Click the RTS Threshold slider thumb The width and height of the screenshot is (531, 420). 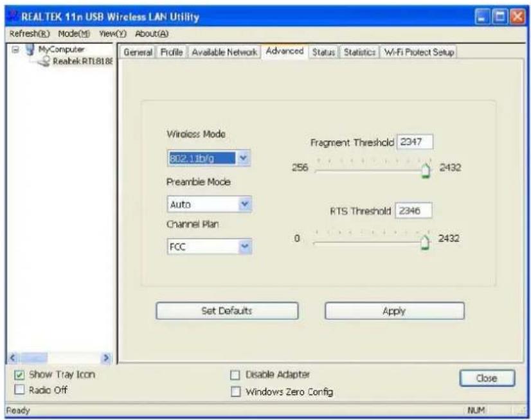425,242
